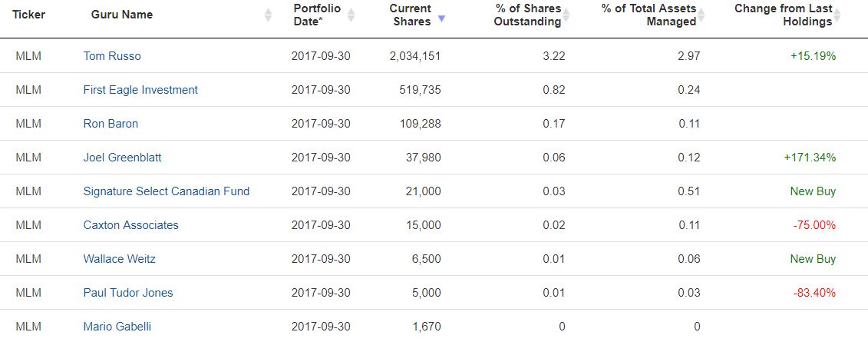This screenshot has height=342, width=868.
Task: Select Signature Select Canadian Fund link
Action: [x=167, y=191]
